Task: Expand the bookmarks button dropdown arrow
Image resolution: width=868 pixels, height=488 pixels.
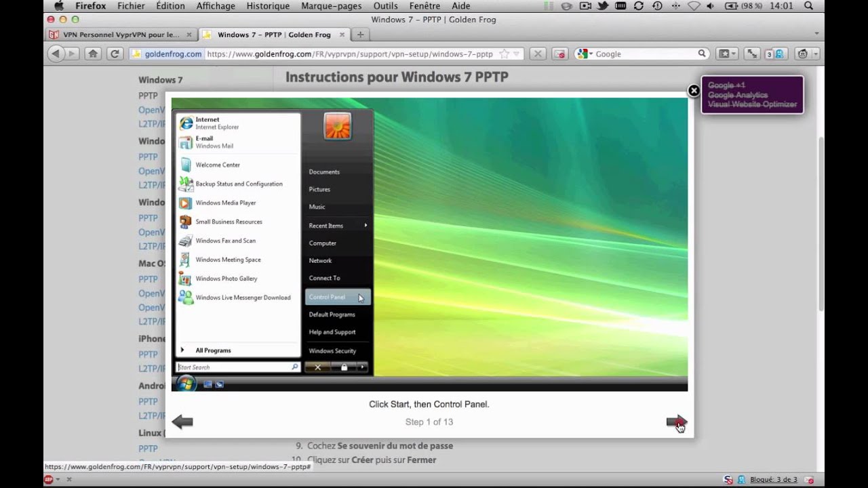Action: (734, 54)
